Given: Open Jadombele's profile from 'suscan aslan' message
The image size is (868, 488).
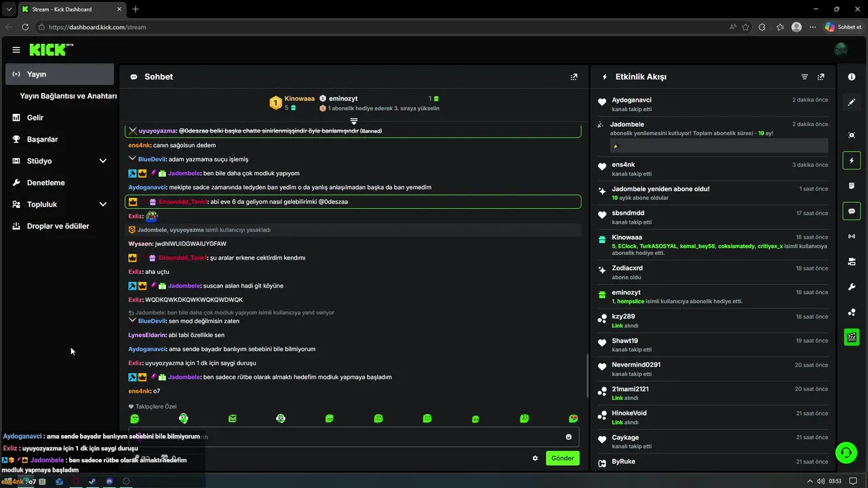Looking at the screenshot, I should tap(184, 286).
